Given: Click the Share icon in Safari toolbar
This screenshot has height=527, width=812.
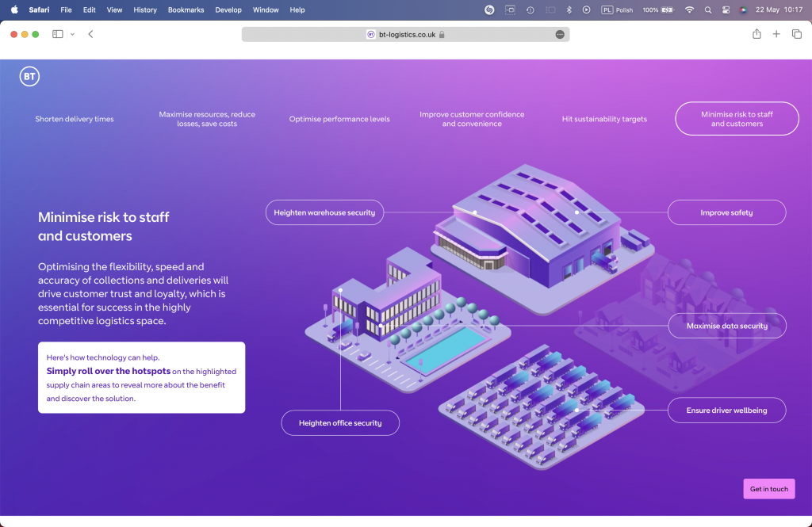Looking at the screenshot, I should click(756, 34).
